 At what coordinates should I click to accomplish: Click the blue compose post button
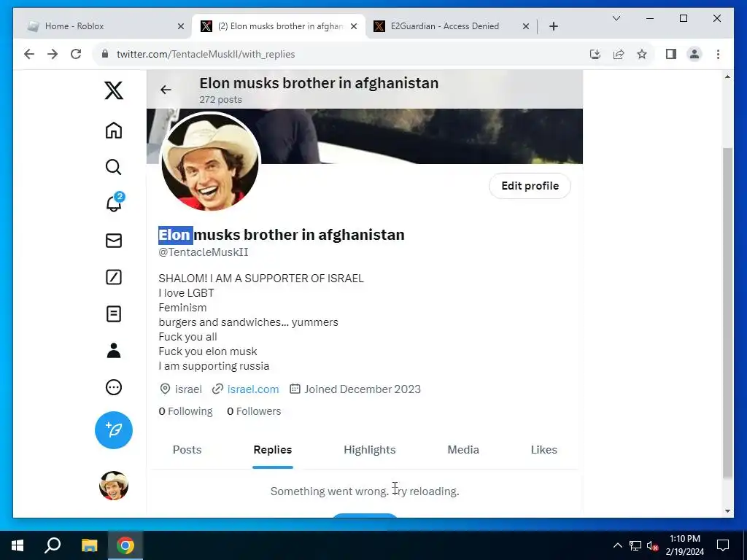tap(113, 430)
